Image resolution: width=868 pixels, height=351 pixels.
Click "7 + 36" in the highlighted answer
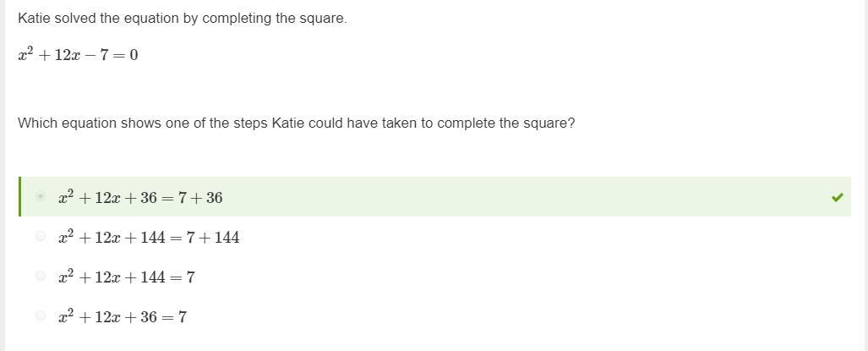coord(204,198)
